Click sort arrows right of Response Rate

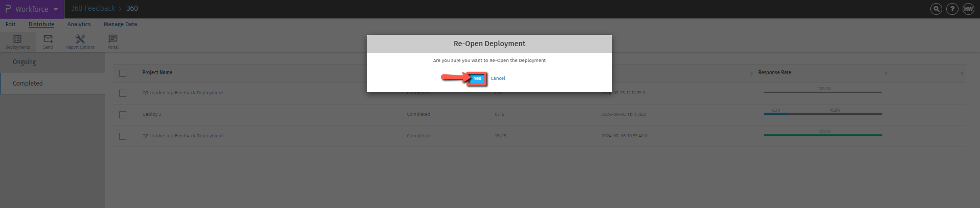pyautogui.click(x=886, y=73)
